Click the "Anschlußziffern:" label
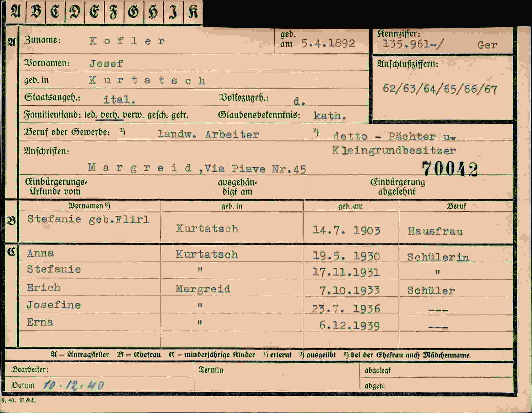Viewport: 532px width, 413px height. tap(408, 64)
